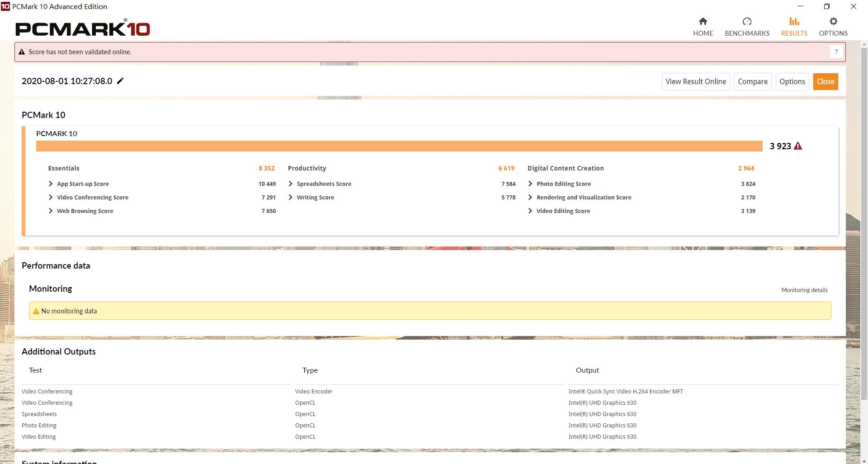Expand Video Conferencing Score details

[x=51, y=197]
